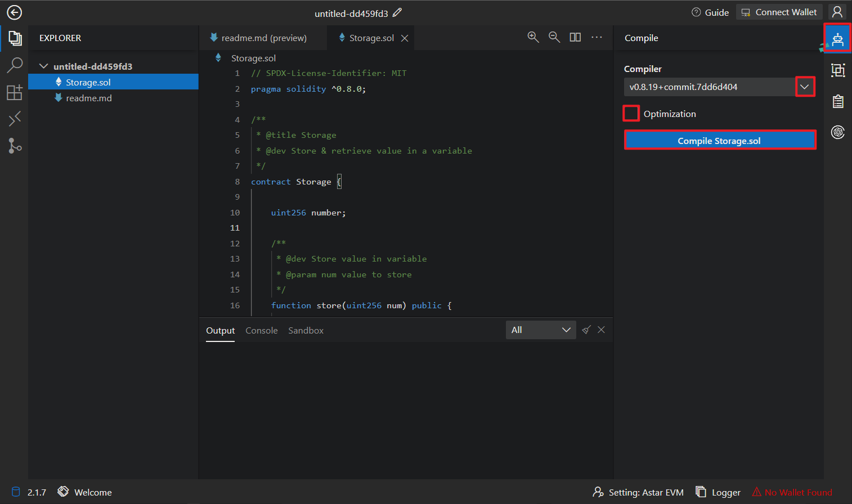Close the Storage.sol editor tab
Screen dimensions: 852x504
coord(405,38)
